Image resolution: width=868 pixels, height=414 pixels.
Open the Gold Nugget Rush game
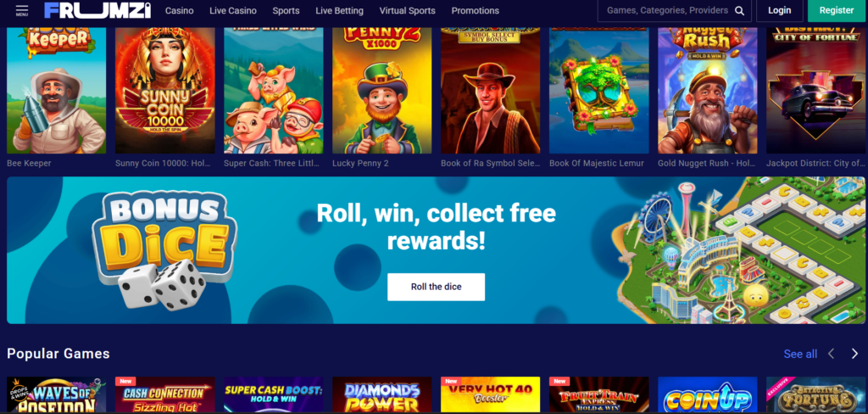[708, 90]
